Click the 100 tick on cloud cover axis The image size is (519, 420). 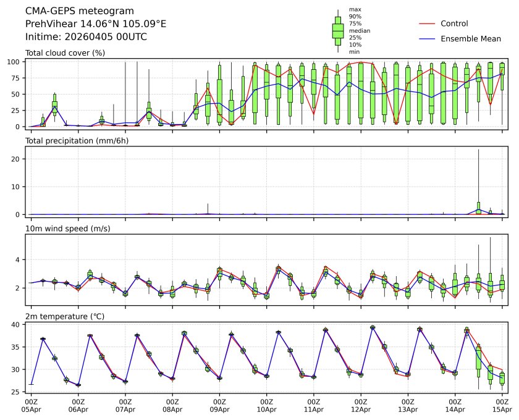coord(17,62)
